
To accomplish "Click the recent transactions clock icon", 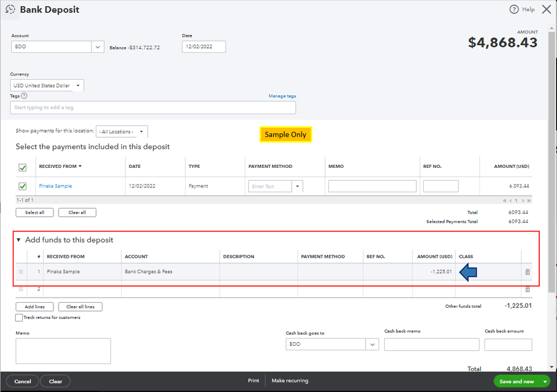I will (10, 9).
